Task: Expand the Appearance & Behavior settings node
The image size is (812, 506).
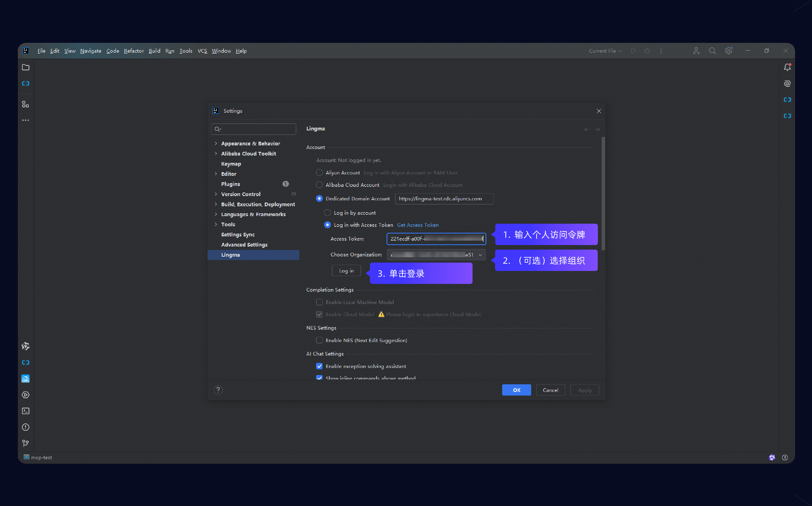Action: (216, 143)
